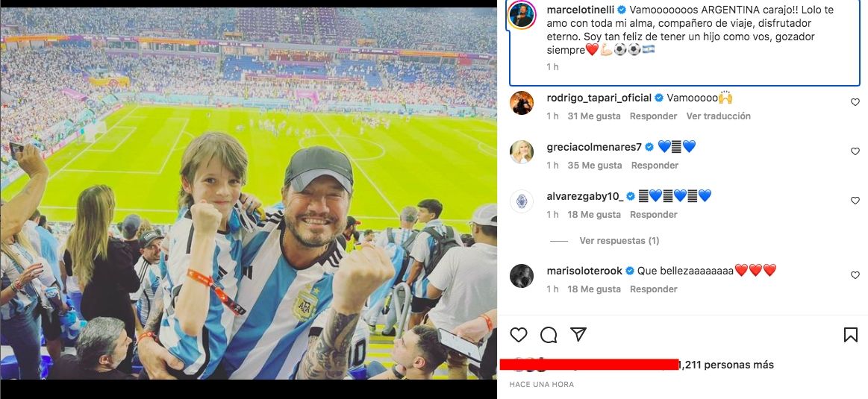868x399 pixels.
Task: View '18 Me gusta' on alvarezgaby10_'s comment
Action: click(x=594, y=215)
